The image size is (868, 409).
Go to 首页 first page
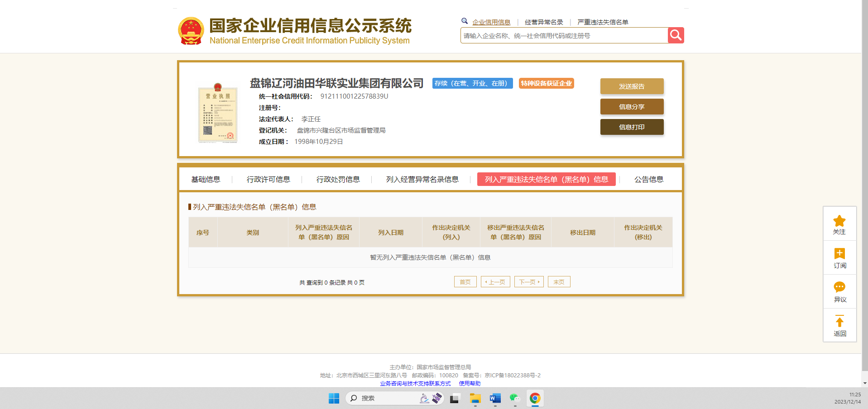[465, 282]
